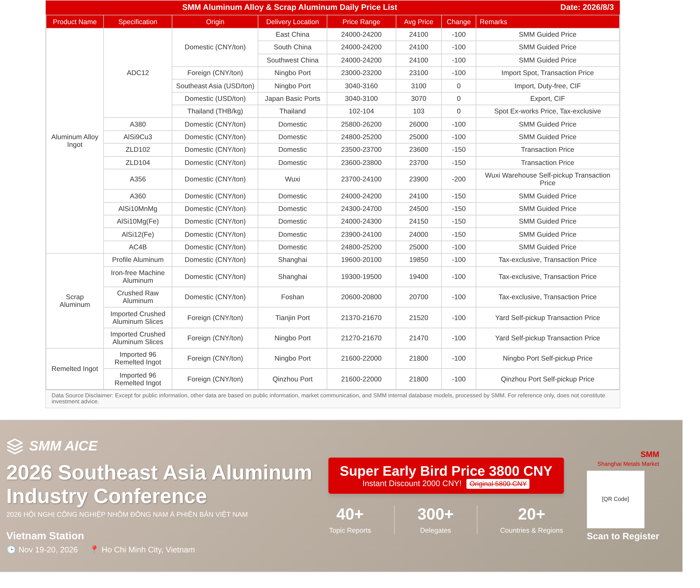Click the Origin column header

pos(215,22)
